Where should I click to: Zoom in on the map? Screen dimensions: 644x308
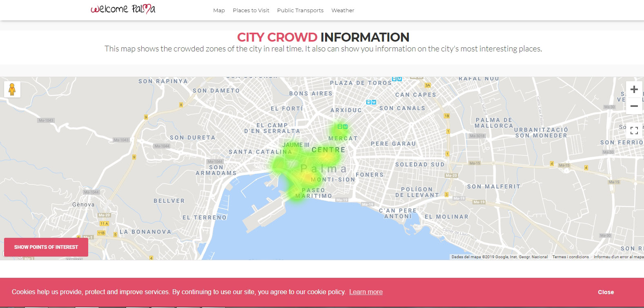click(x=634, y=89)
